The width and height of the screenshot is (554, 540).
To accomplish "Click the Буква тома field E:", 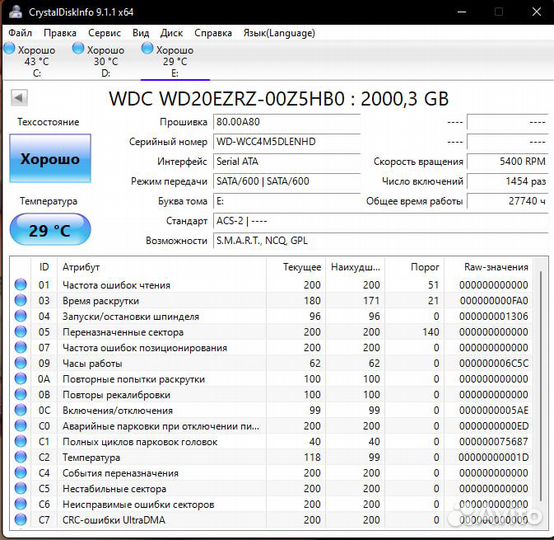I will coord(287,201).
